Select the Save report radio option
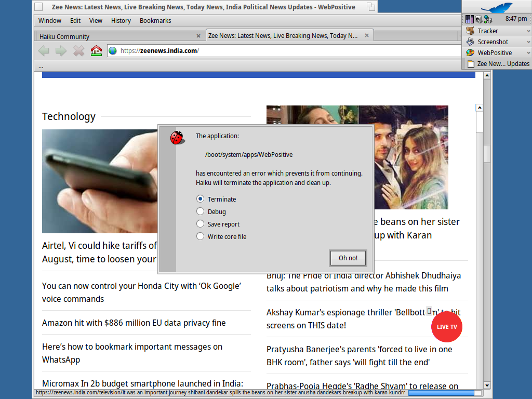This screenshot has height=399, width=532. [x=200, y=224]
